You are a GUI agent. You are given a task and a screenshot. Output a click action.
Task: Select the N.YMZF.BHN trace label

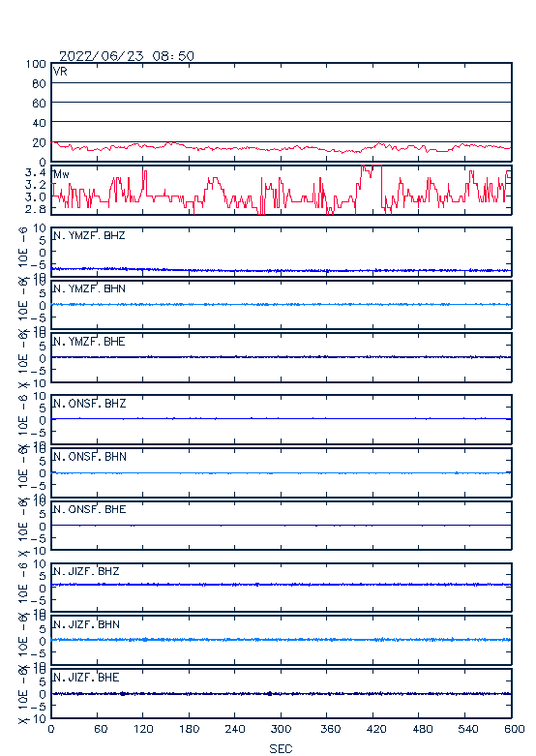click(89, 288)
